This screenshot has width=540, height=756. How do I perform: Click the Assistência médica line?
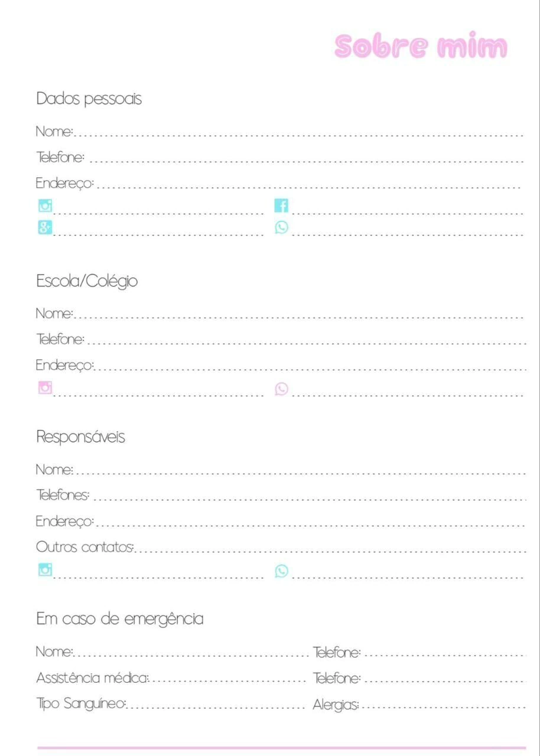pos(171,678)
